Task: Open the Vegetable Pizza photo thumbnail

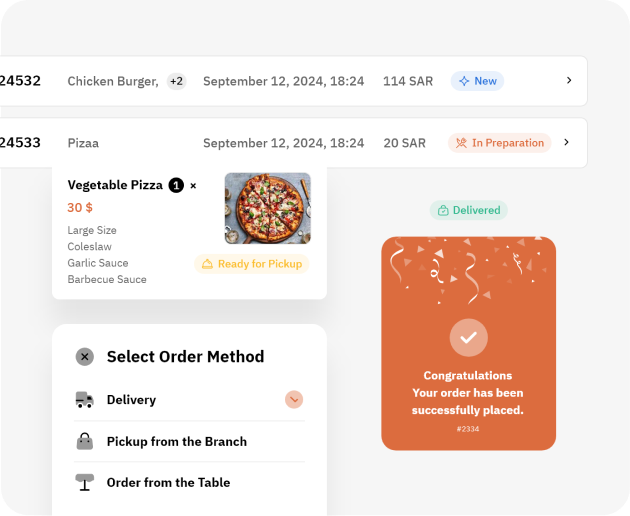Action: click(267, 208)
